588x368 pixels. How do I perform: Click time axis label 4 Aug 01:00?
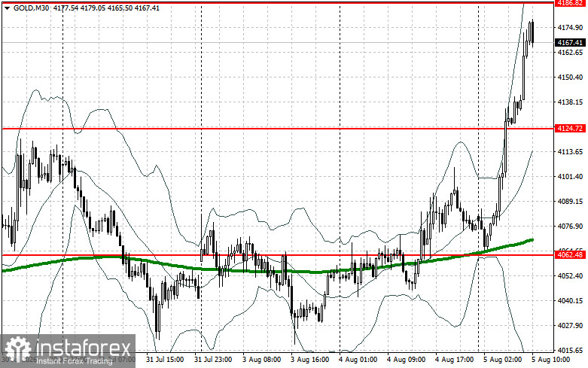coord(358,360)
